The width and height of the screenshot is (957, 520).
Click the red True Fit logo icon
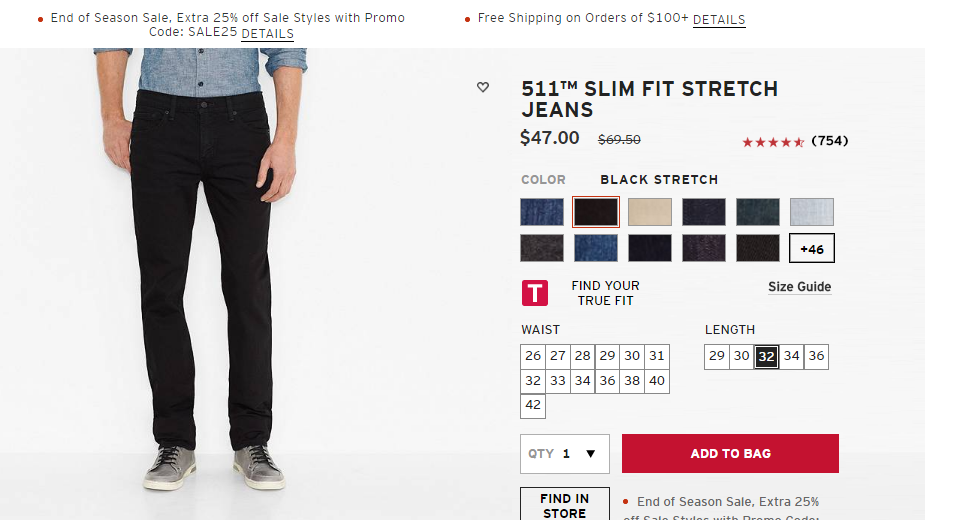click(535, 293)
